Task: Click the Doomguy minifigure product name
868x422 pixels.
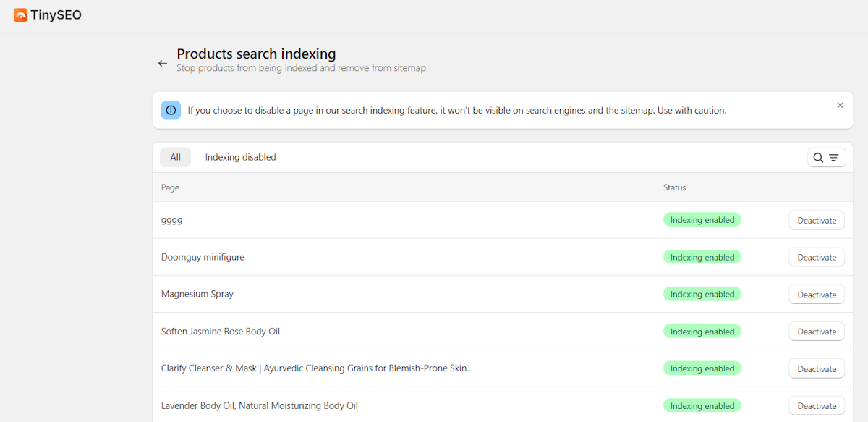Action: pos(203,257)
